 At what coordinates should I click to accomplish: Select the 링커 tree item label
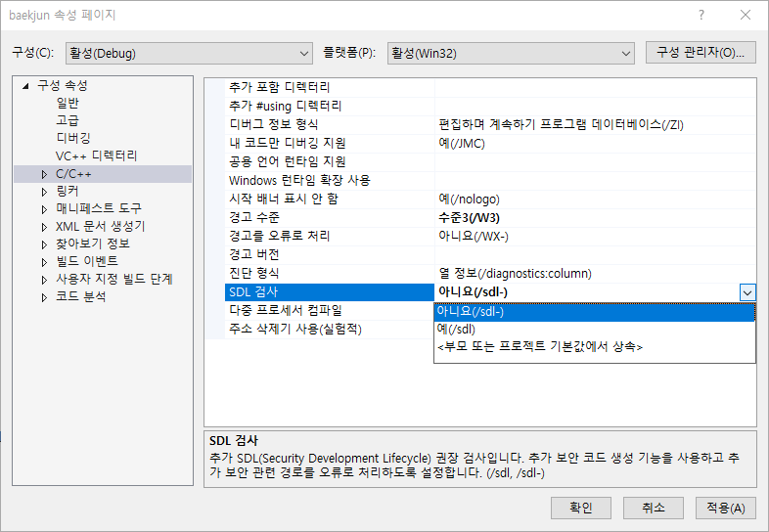68,192
